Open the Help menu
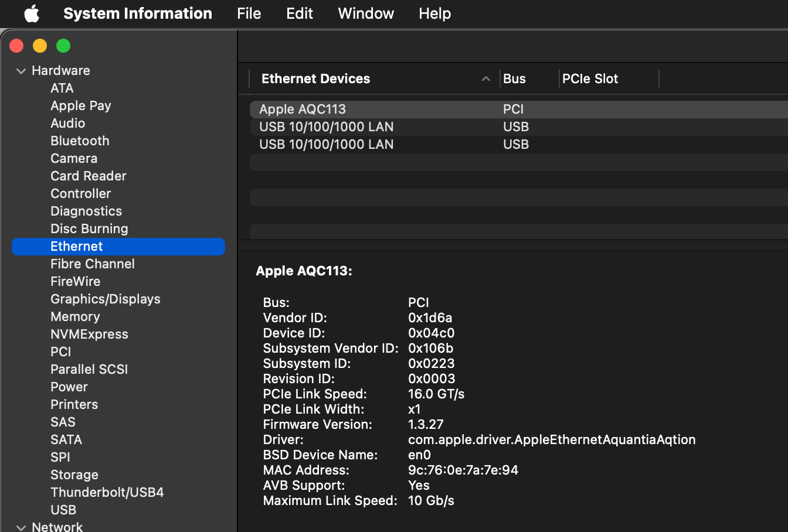 [434, 13]
